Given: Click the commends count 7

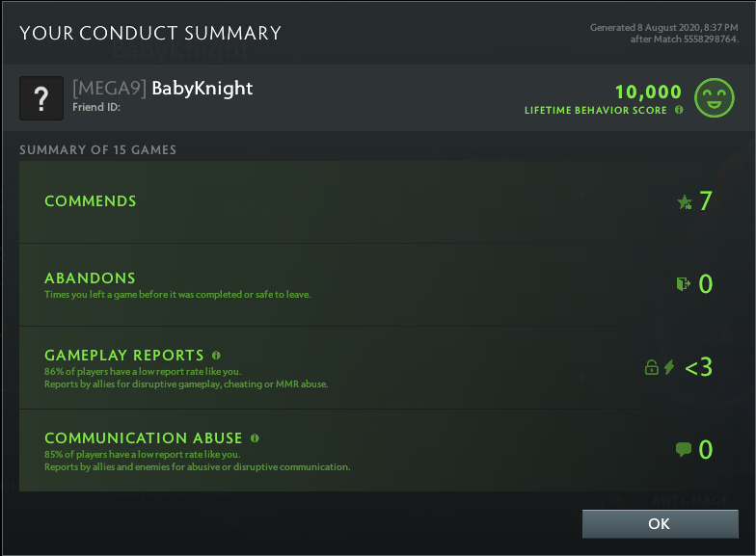Looking at the screenshot, I should coord(706,200).
